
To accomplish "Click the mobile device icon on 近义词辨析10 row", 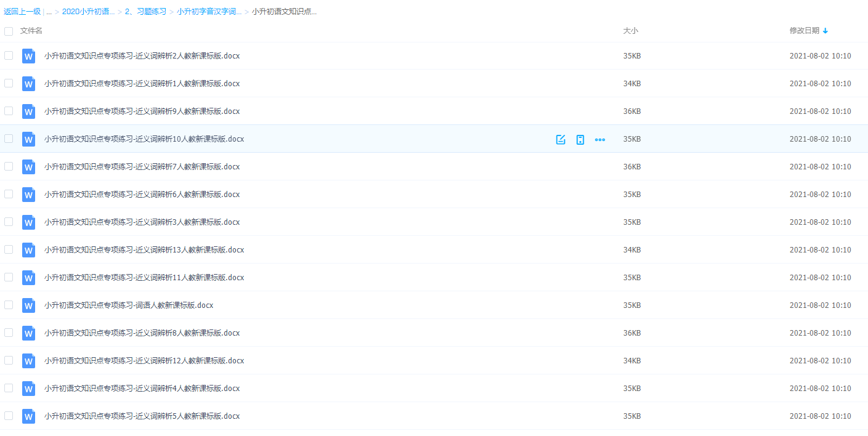I will click(580, 139).
